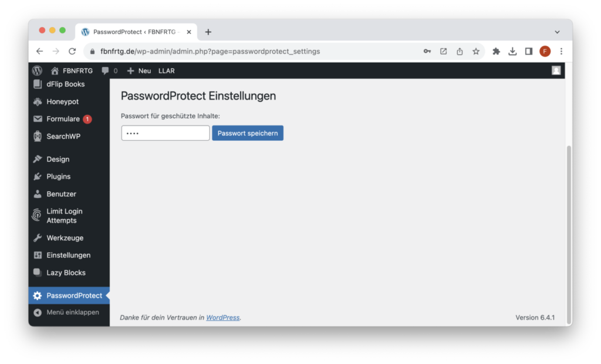Click the password input field
Image resolution: width=601 pixels, height=364 pixels.
click(x=166, y=133)
